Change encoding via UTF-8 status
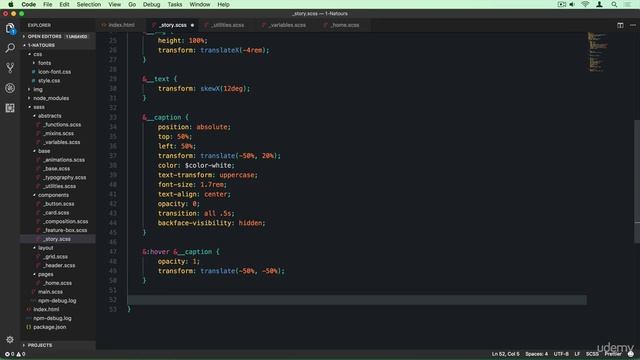The image size is (640, 360). pyautogui.click(x=561, y=354)
